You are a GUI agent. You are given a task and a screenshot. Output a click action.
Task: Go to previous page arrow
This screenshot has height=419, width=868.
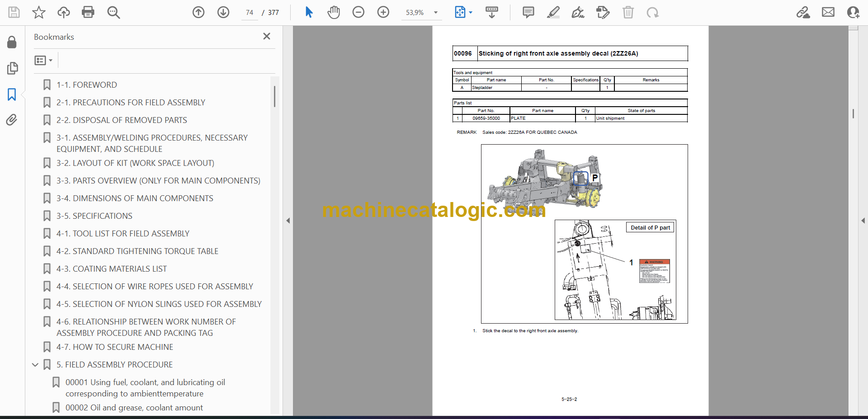click(198, 12)
